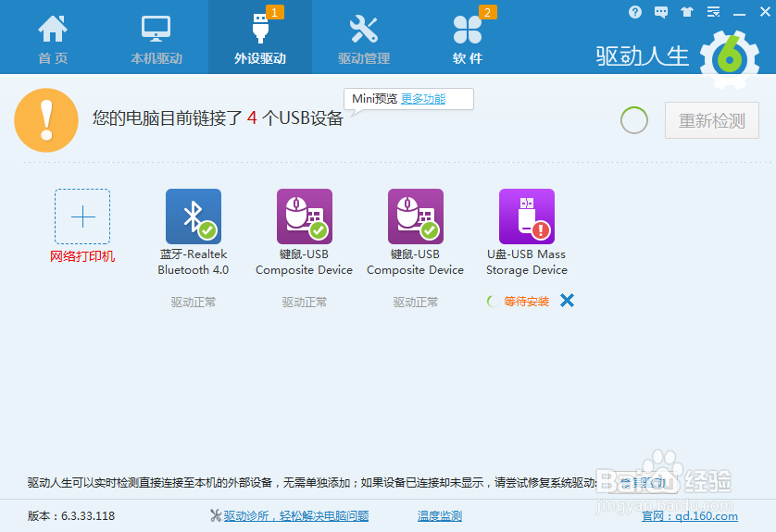The width and height of the screenshot is (776, 532).
Task: Click the badge 1 on 外设驱动 tab
Action: [275, 12]
